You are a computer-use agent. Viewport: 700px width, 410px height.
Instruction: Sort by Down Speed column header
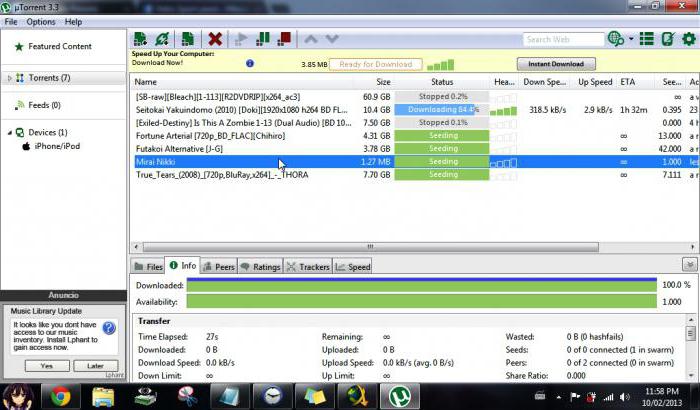tap(545, 82)
